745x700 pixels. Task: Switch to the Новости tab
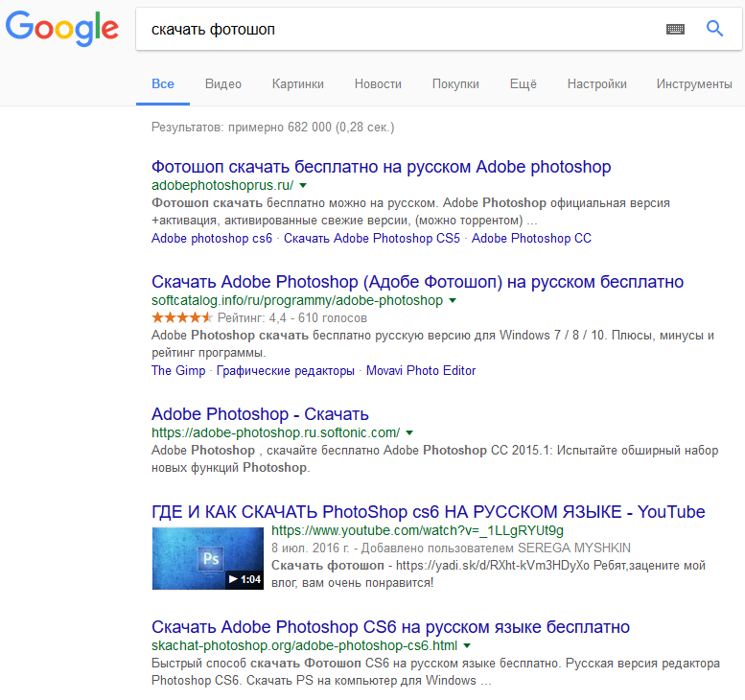[x=378, y=84]
